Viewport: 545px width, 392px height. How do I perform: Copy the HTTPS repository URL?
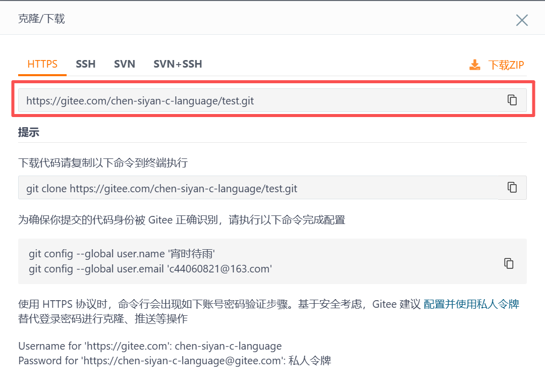512,100
